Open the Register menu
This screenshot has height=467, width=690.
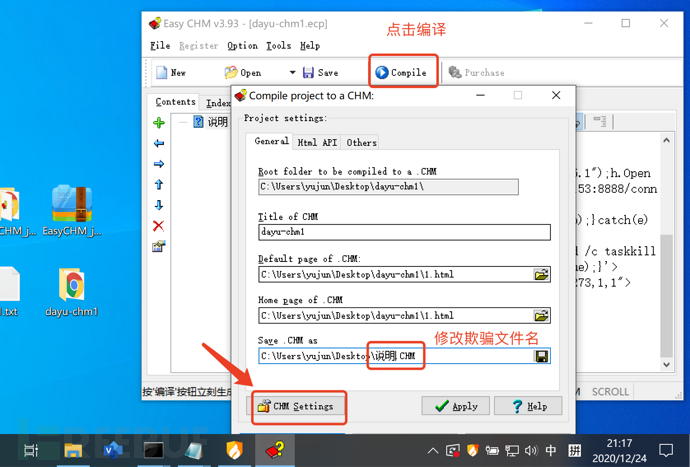(x=198, y=46)
